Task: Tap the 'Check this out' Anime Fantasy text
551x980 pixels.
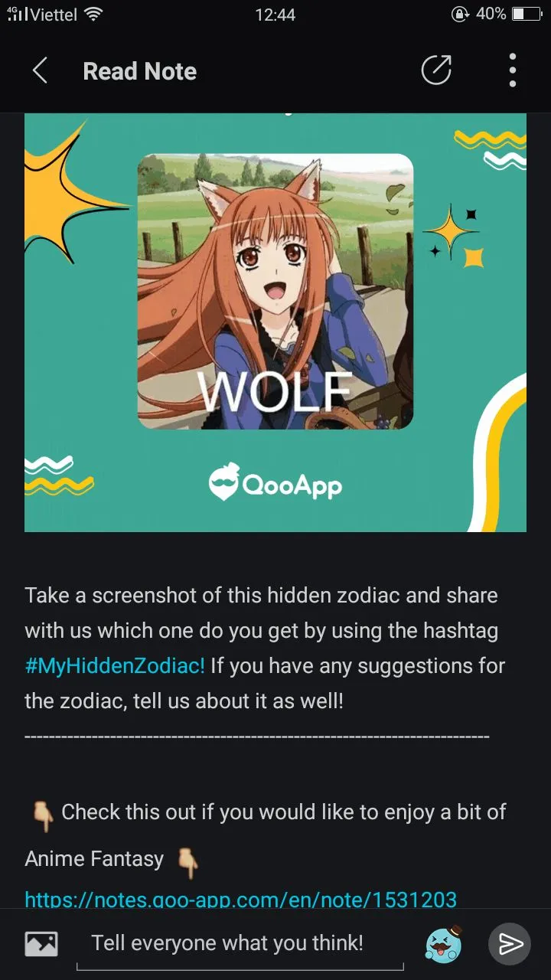Action: tap(264, 835)
